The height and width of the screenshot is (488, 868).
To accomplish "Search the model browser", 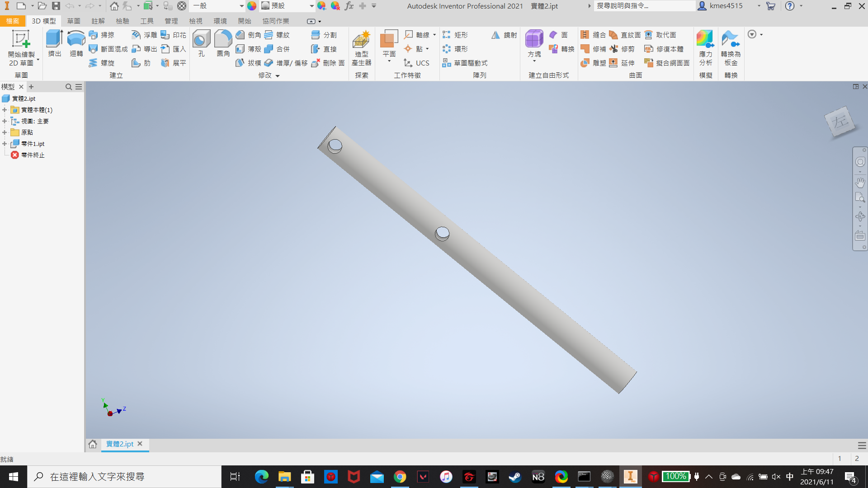I will (x=69, y=87).
